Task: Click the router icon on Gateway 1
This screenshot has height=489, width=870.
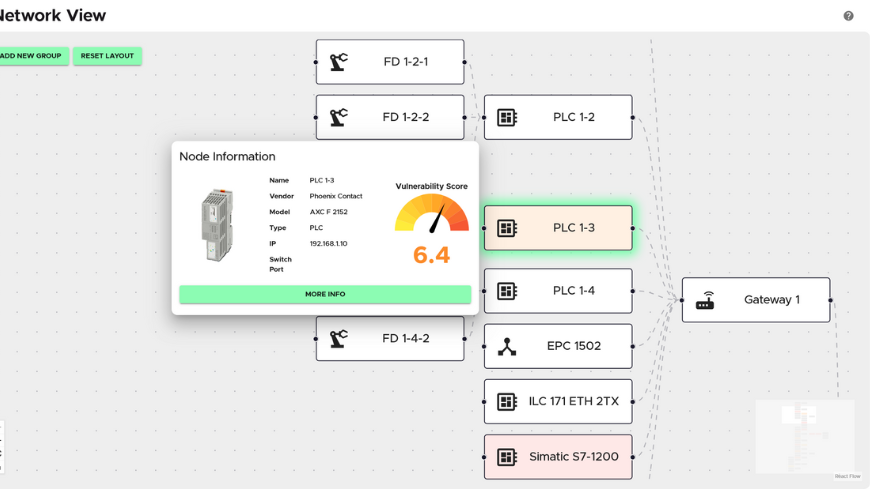Action: 705,300
